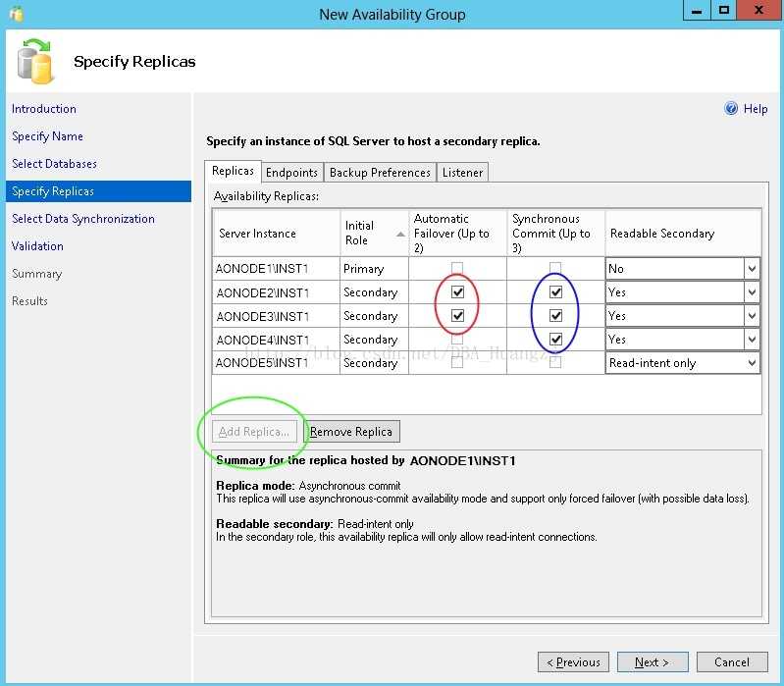Screen dimensions: 784x686
Task: Select the AONODE4\INST1 server instance cell
Action: tap(277, 339)
